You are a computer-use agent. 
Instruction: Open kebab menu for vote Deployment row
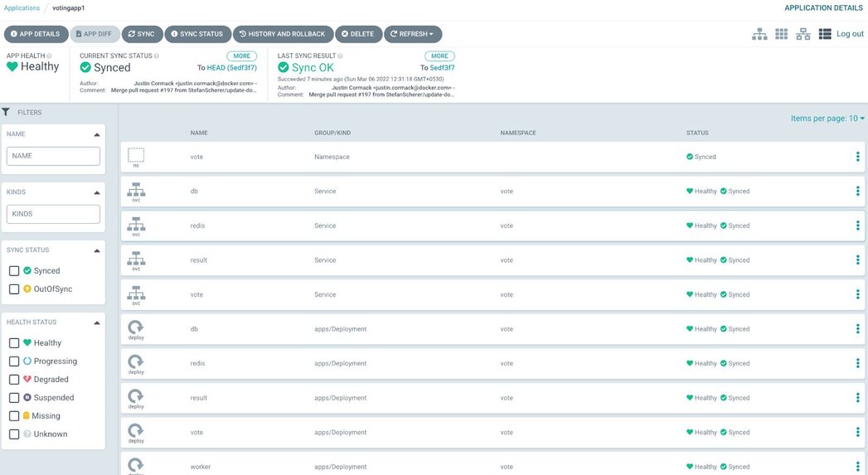click(x=857, y=433)
